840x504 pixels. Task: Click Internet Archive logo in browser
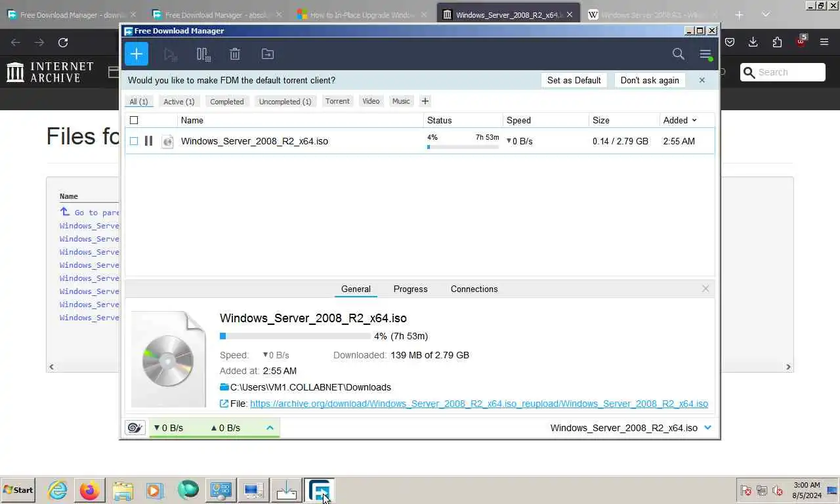(50, 72)
